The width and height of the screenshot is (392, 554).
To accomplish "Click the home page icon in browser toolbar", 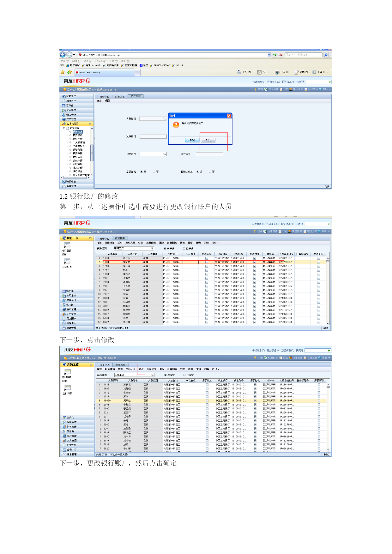I will 239,72.
